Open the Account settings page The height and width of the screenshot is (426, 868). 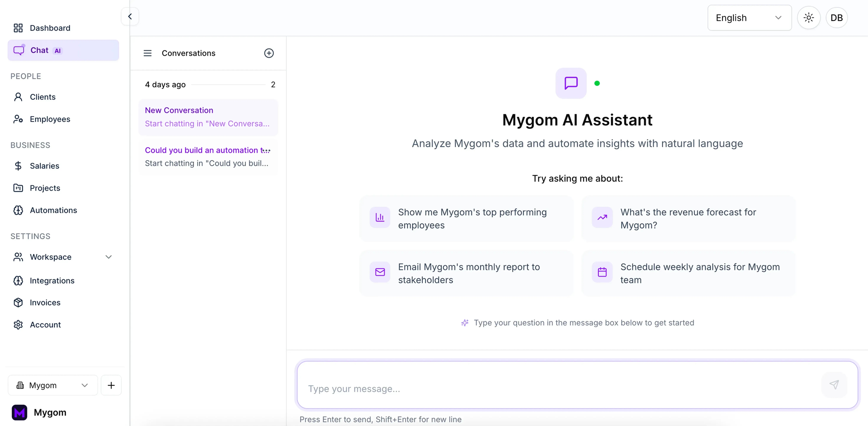[45, 324]
